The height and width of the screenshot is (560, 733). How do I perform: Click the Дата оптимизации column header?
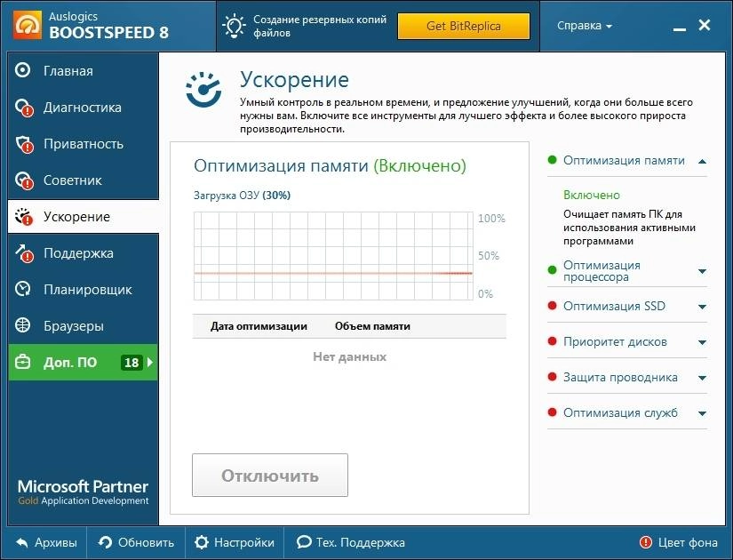tap(259, 326)
